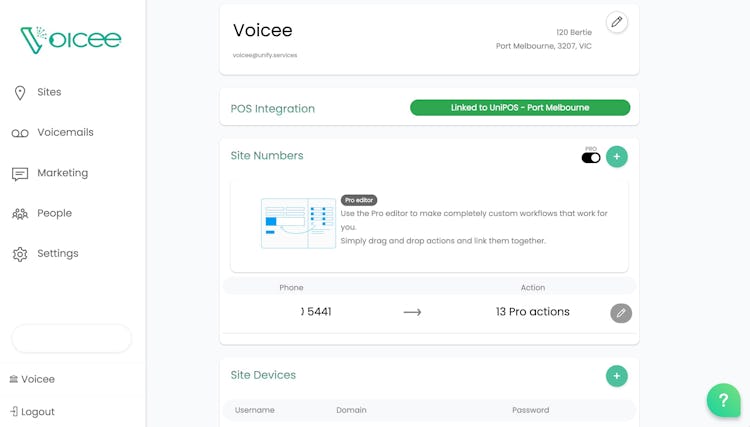Click Linked to UniPOS - Port Melbourne button
750x427 pixels.
520,108
